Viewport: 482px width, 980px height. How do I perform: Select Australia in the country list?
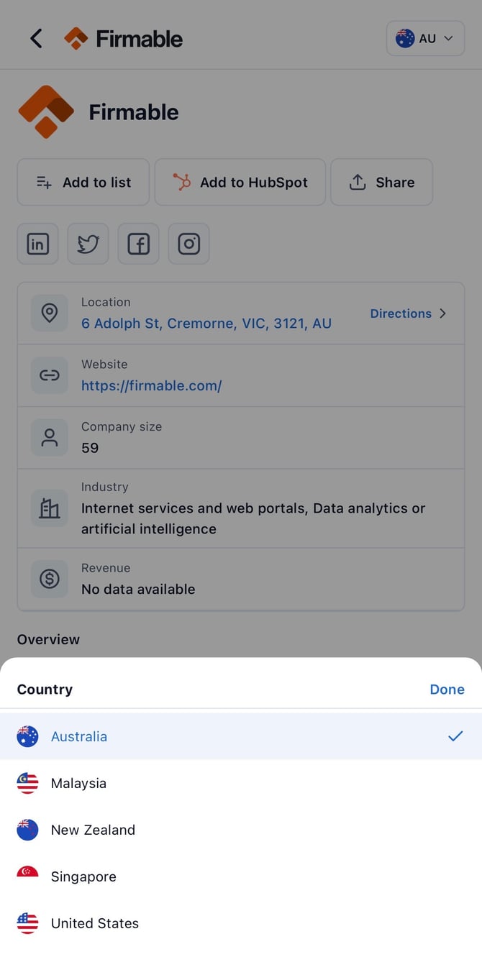[x=241, y=736]
